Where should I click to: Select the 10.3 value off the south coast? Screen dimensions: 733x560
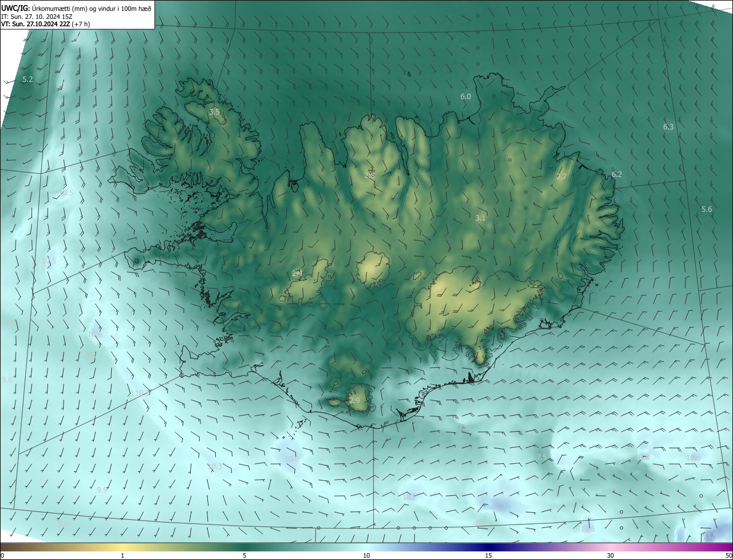point(215,466)
